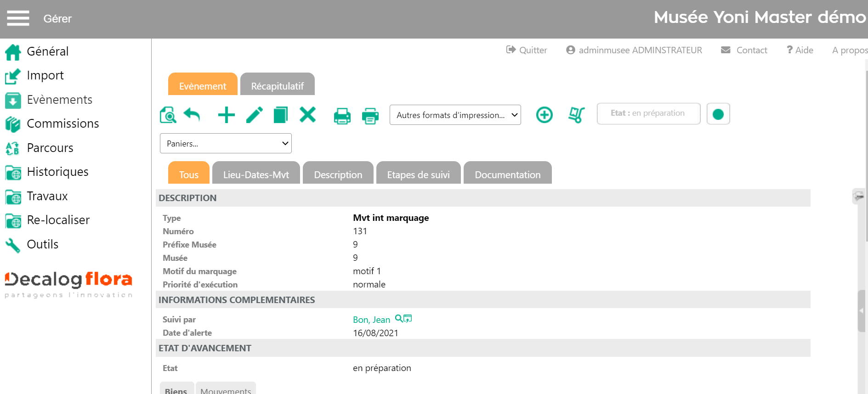Open Evènements in sidebar
This screenshot has width=868, height=394.
coord(60,100)
